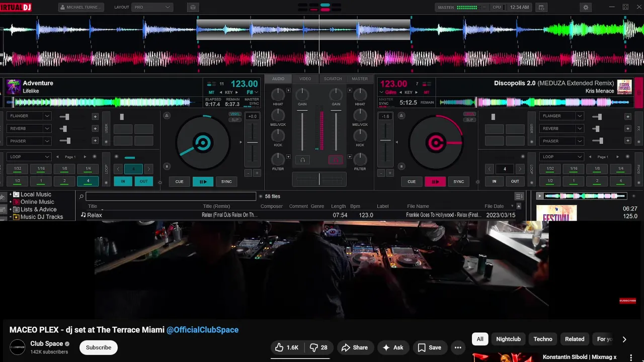This screenshot has width=644, height=362.
Task: Click the Like thumbs-up icon
Action: (279, 347)
